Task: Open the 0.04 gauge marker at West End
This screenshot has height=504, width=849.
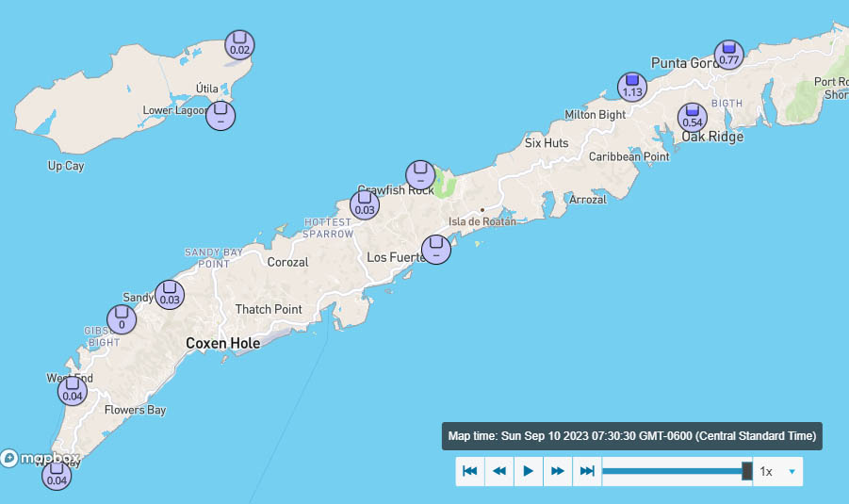Action: pos(73,390)
